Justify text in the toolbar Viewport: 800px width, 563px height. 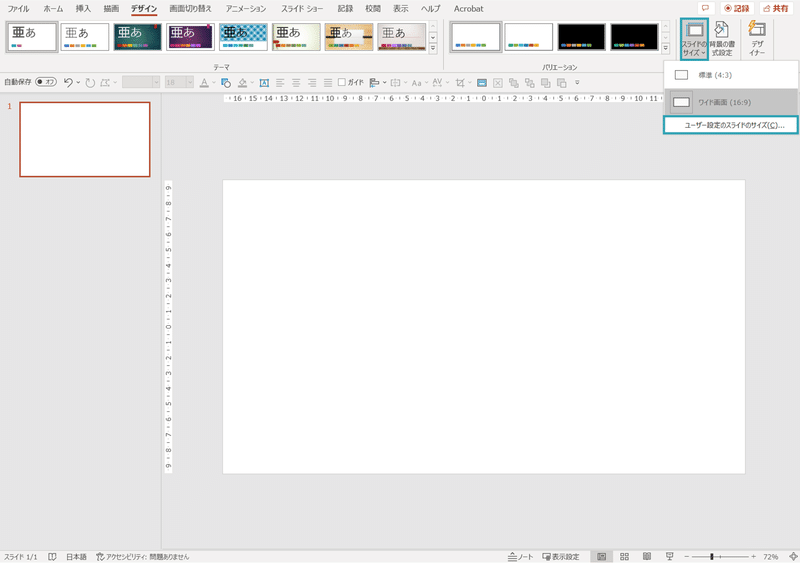[328, 82]
